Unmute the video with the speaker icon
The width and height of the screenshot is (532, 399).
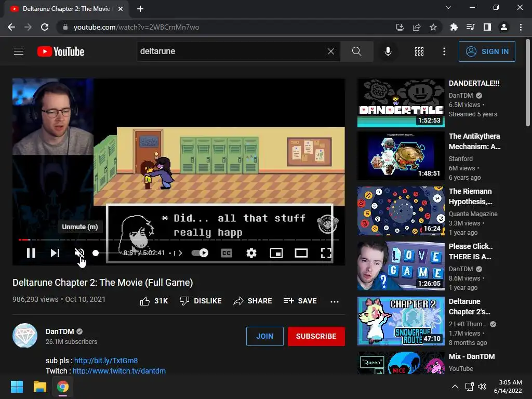click(79, 253)
